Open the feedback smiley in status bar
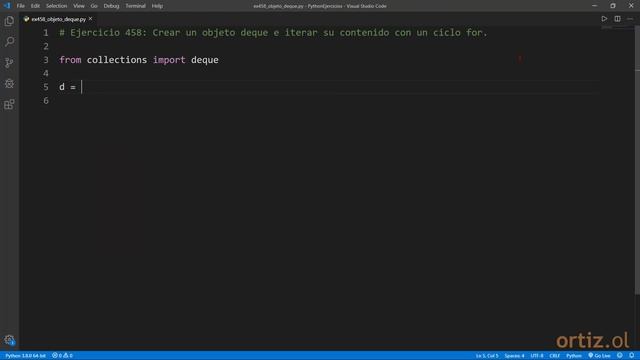 tap(620, 356)
